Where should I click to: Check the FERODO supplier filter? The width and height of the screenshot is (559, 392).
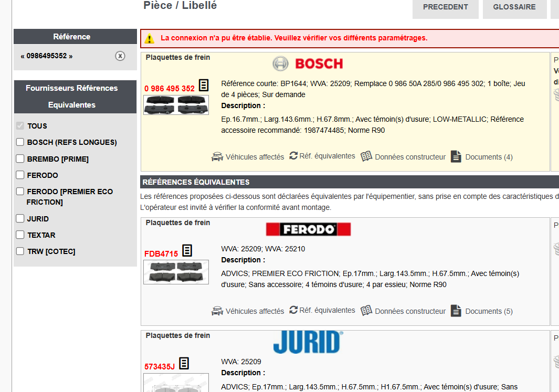[x=20, y=175]
